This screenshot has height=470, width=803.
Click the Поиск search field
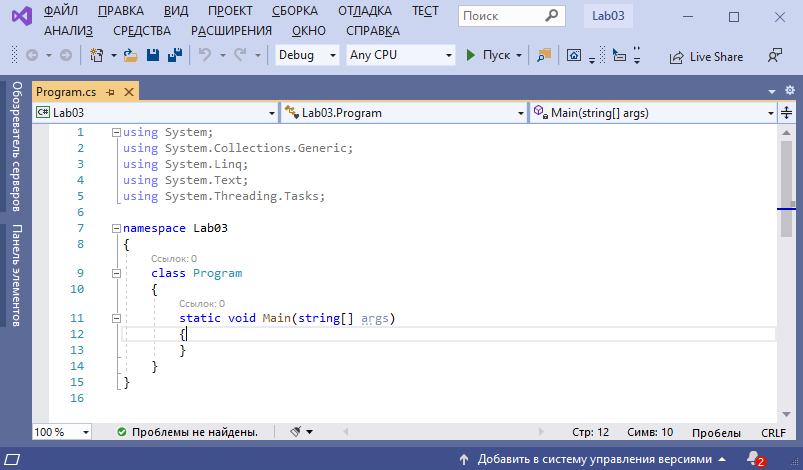point(512,16)
